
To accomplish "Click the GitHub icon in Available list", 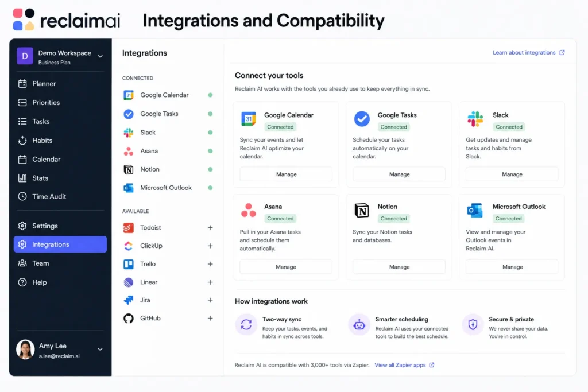I will click(x=129, y=318).
